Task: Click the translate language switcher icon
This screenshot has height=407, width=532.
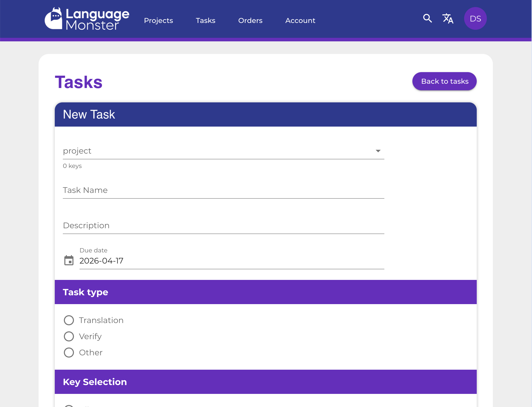Action: click(448, 18)
